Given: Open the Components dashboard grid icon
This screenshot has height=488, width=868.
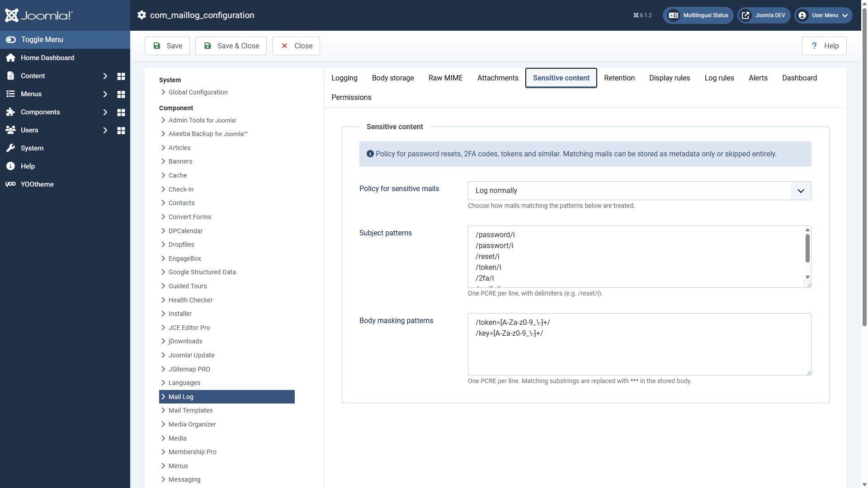Looking at the screenshot, I should [x=121, y=112].
